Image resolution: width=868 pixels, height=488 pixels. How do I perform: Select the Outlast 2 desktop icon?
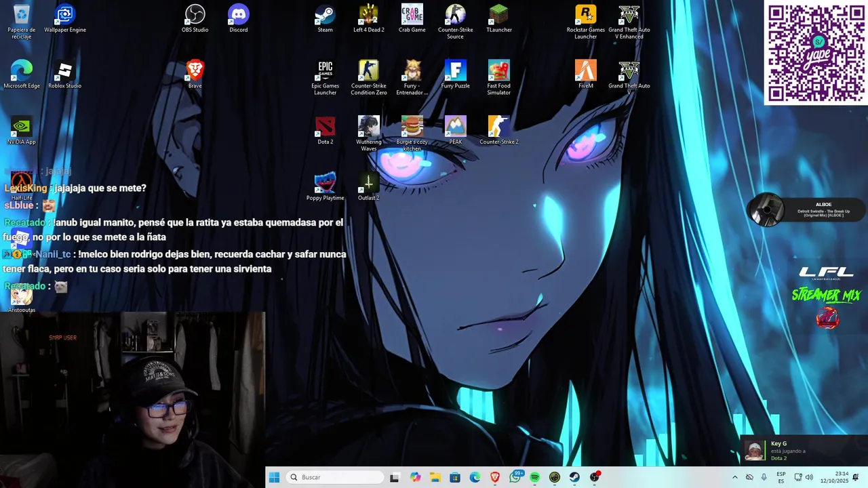(368, 187)
